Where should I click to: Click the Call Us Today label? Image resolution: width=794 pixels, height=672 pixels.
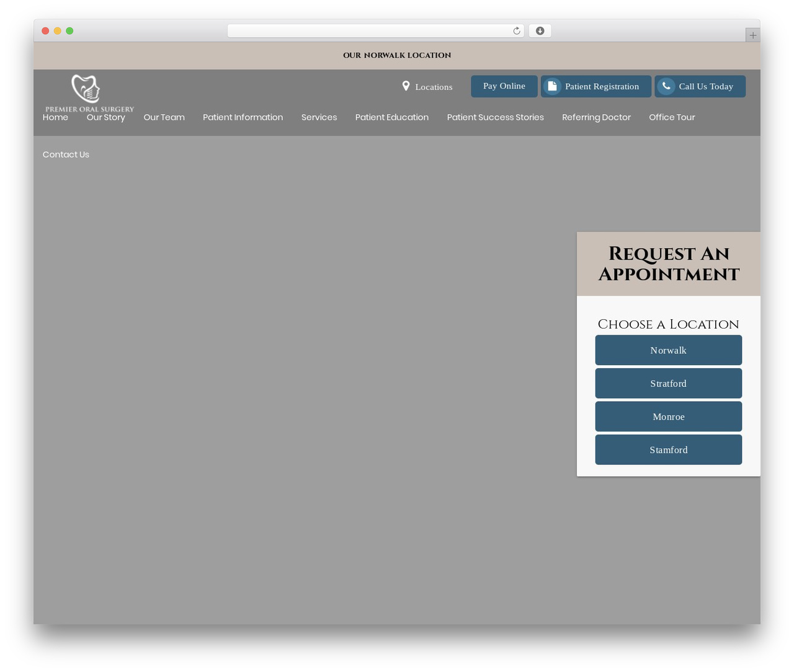pyautogui.click(x=706, y=86)
